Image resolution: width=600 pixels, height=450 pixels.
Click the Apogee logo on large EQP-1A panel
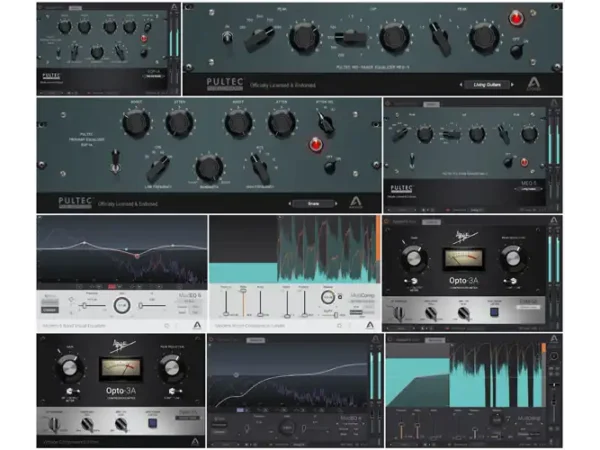click(x=355, y=202)
